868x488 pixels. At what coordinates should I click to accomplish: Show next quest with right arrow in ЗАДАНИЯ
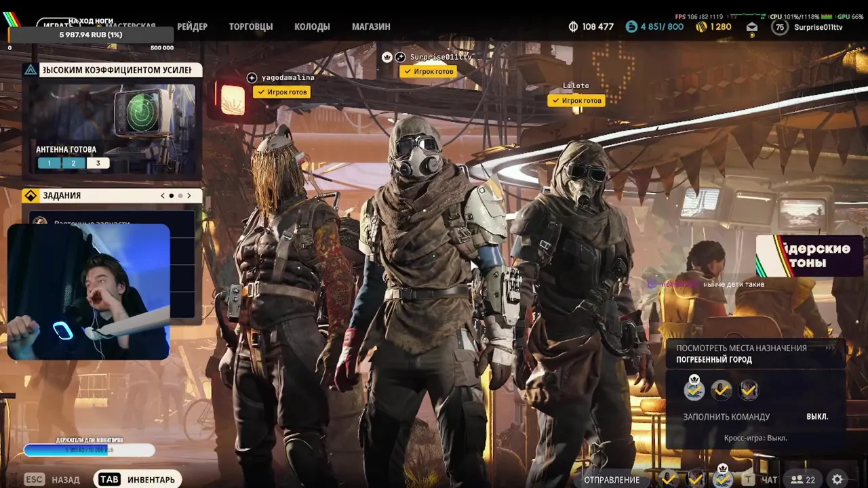tap(189, 196)
